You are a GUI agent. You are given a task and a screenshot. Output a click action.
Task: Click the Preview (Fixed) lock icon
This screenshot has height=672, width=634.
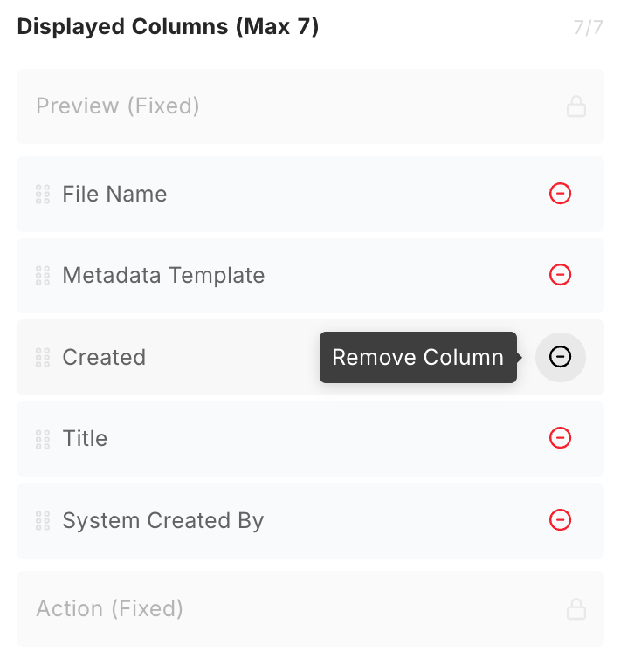click(575, 106)
